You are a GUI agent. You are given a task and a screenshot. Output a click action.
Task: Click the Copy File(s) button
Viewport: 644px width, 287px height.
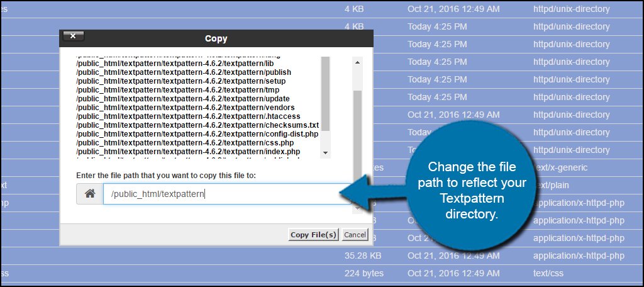click(314, 235)
